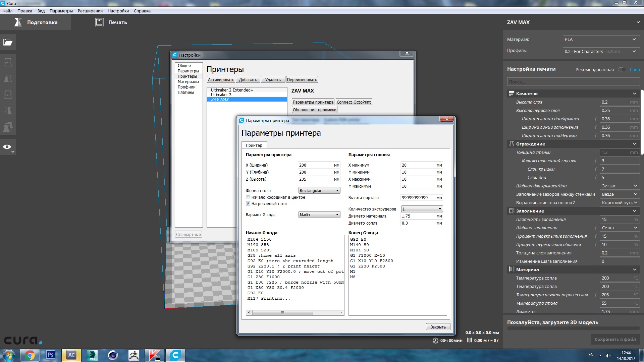Toggle between Рекомендованная and Своя print setup
Screen dimensions: 644x362
[622, 69]
